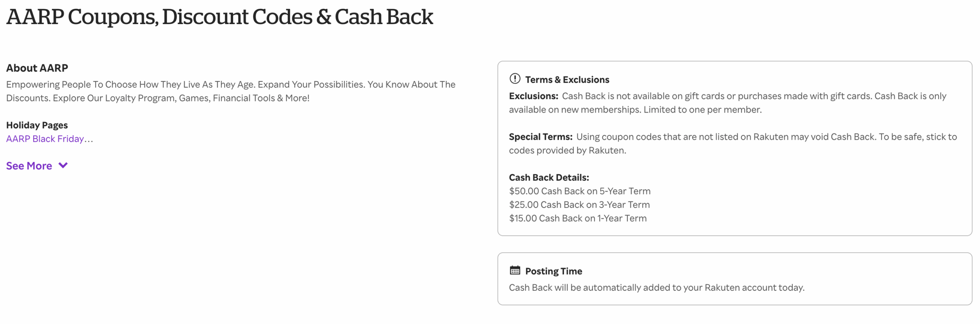Select the $15.00 Cash Back 1-Year Term line

click(577, 218)
